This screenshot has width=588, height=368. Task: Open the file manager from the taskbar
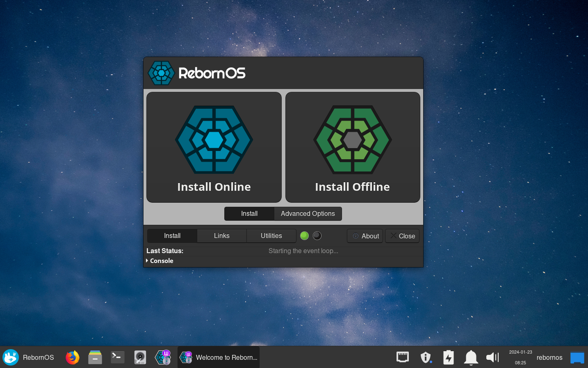tap(95, 357)
